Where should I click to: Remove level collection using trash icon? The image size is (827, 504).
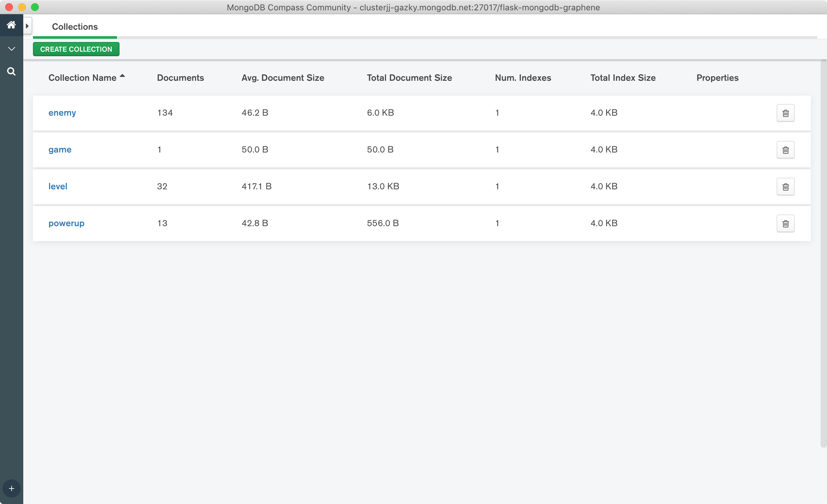tap(785, 187)
